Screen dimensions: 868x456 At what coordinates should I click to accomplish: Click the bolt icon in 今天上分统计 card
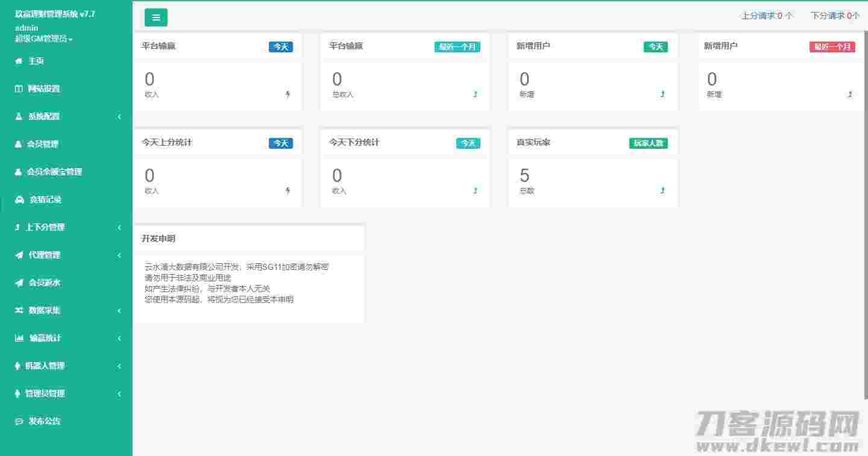288,190
